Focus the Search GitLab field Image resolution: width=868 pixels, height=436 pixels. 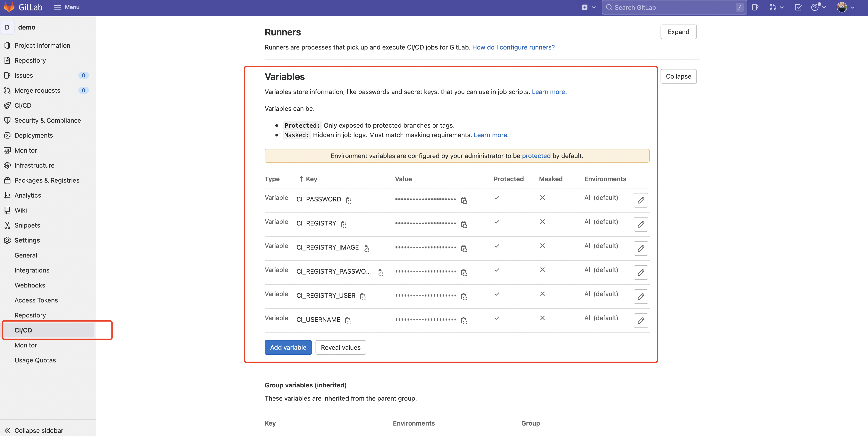[x=671, y=7]
